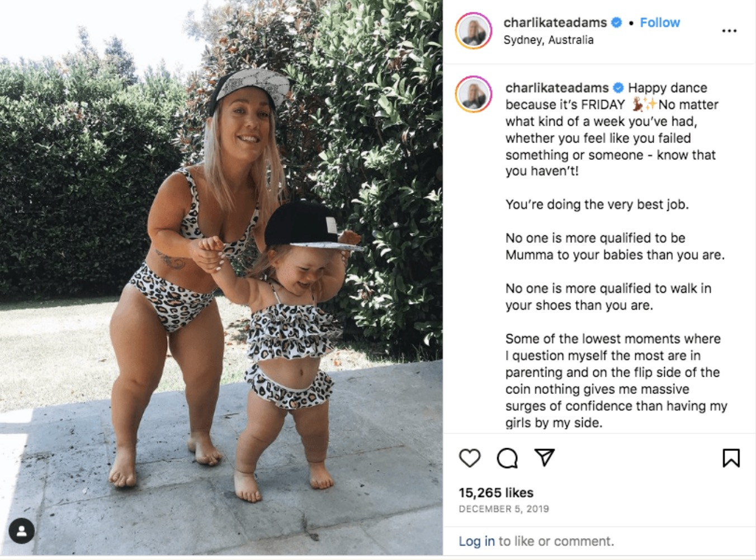This screenshot has width=756, height=560.
Task: Select the charlikateadams username in the caption
Action: click(x=557, y=88)
